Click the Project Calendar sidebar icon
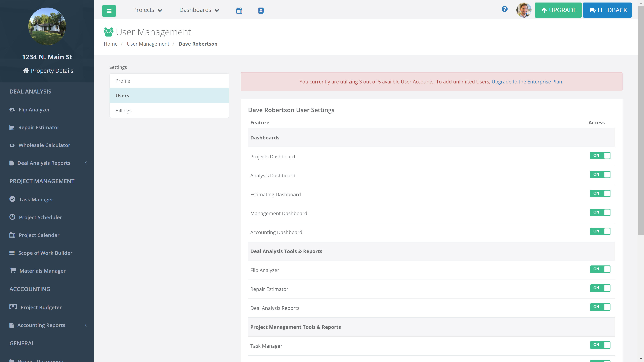Screen dimensions: 644x362 (x=12, y=235)
